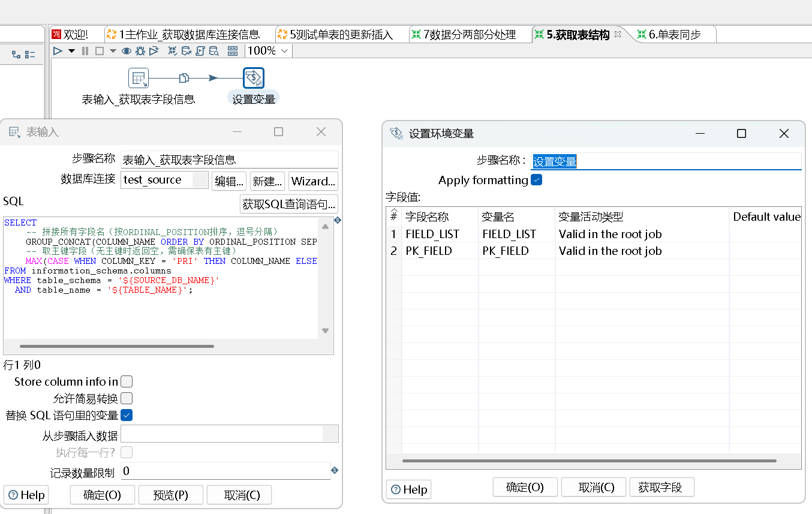Screen dimensions: 812x514
Task: Preview the transformation with the eye icon
Action: [127, 51]
